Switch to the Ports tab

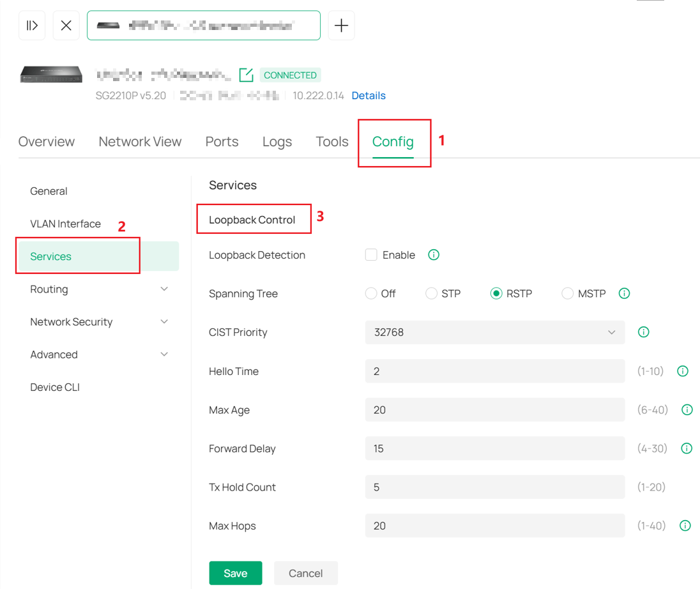(222, 141)
